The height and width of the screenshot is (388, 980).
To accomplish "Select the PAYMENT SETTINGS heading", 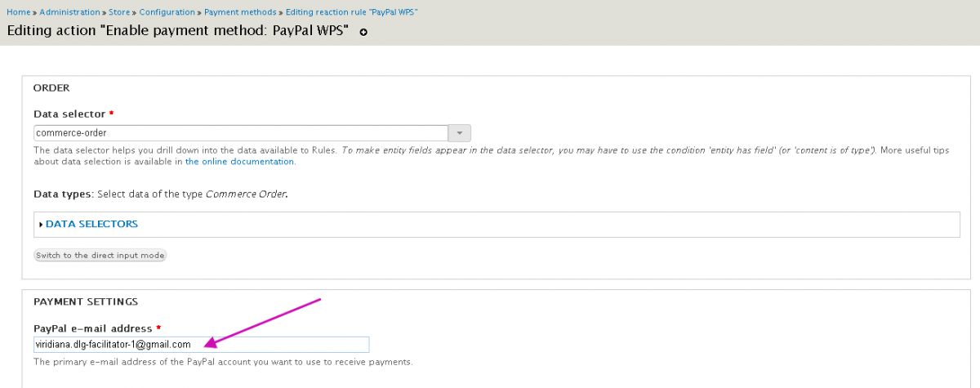I will pos(86,301).
